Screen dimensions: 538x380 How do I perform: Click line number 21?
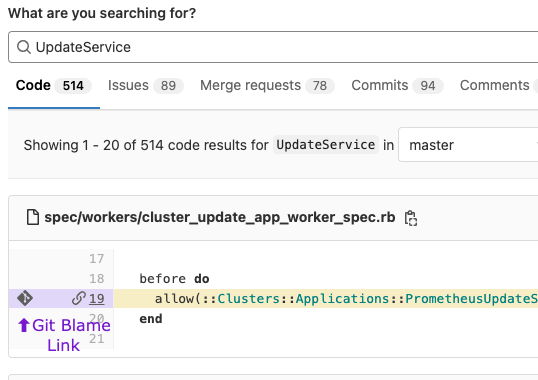96,339
